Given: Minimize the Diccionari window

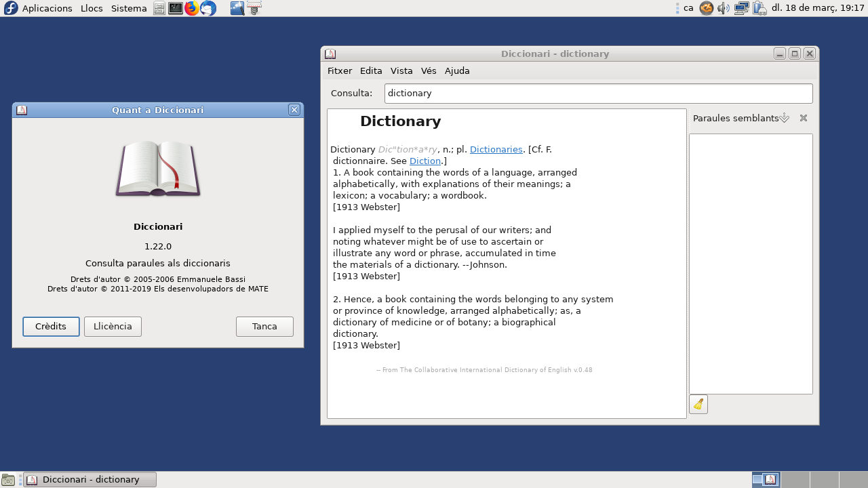Looking at the screenshot, I should pyautogui.click(x=780, y=54).
